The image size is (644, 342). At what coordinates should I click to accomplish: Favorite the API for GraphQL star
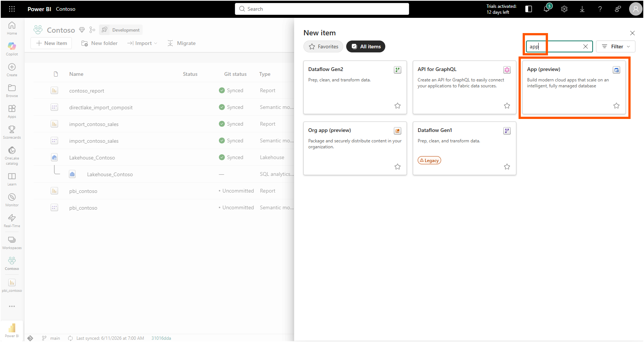click(507, 106)
